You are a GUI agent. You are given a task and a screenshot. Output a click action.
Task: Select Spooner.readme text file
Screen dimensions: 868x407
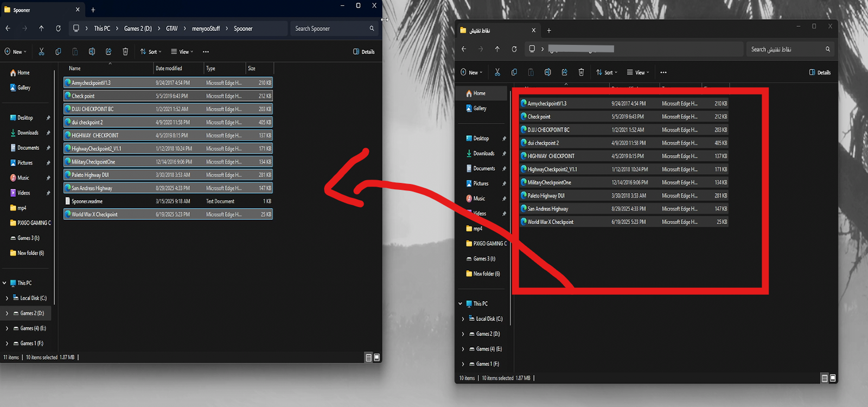(x=87, y=201)
